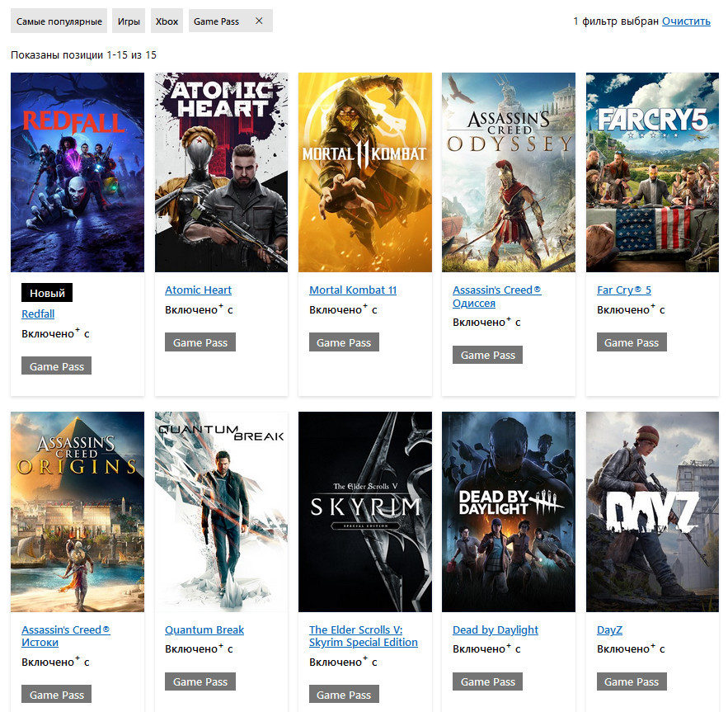Click the Показаны позиции 1-15 из 15 text
Image resolution: width=728 pixels, height=712 pixels.
[83, 54]
